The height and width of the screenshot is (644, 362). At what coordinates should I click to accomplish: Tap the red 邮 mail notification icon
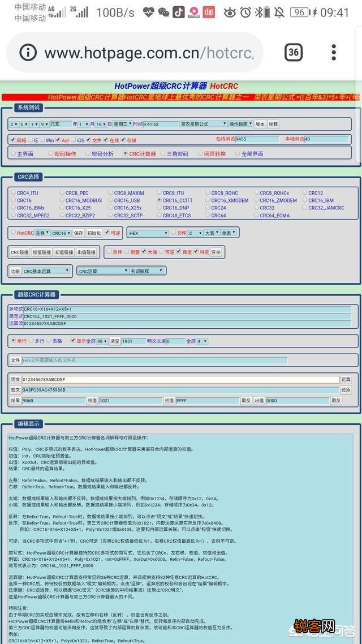point(209,12)
